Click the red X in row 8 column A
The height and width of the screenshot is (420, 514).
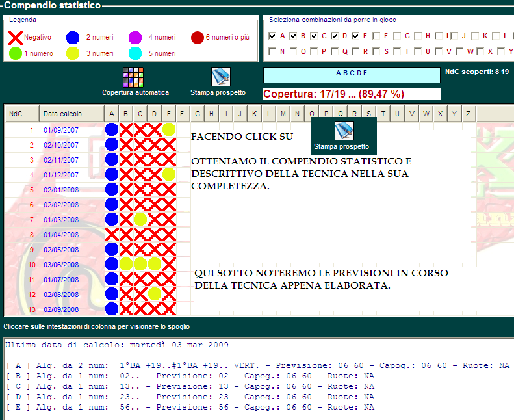tap(112, 235)
